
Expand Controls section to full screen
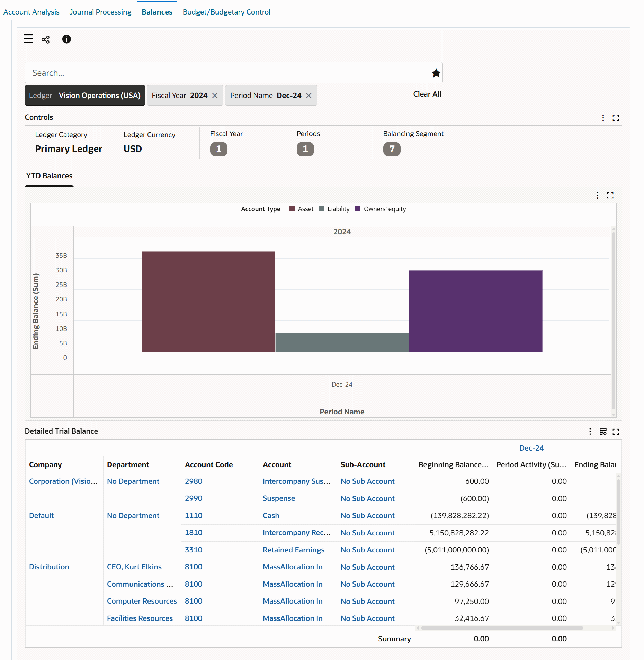pos(616,118)
